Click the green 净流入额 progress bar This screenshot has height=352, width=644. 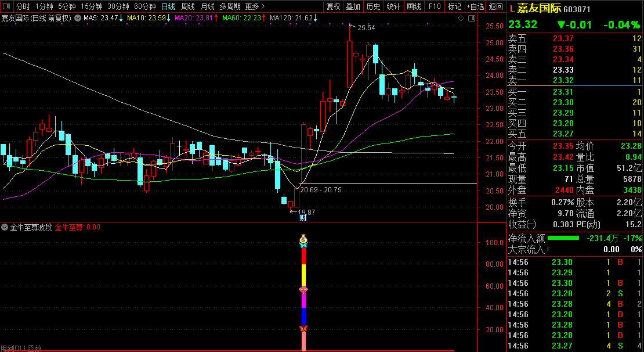[x=563, y=238]
